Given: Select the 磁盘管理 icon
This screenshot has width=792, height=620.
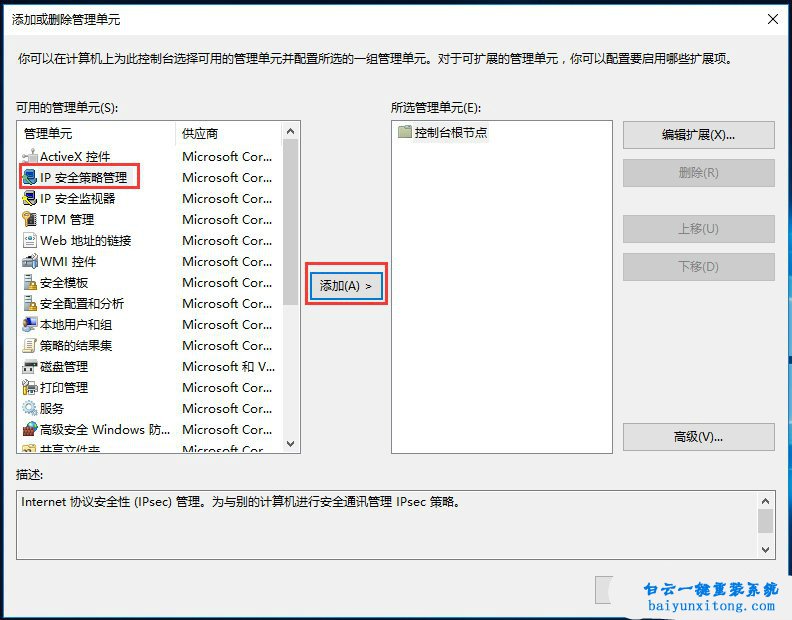Looking at the screenshot, I should (x=30, y=366).
